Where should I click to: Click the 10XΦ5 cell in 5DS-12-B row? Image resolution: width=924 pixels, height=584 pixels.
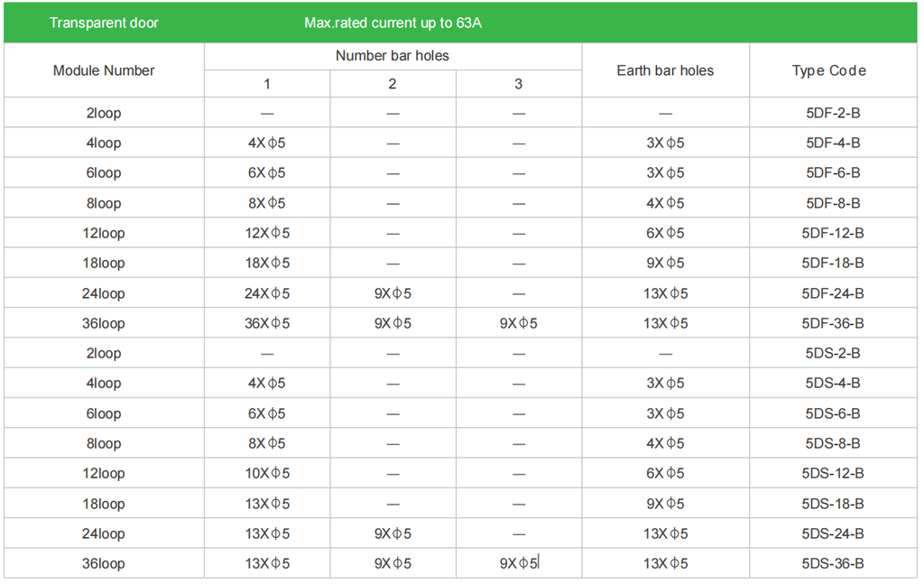point(267,473)
